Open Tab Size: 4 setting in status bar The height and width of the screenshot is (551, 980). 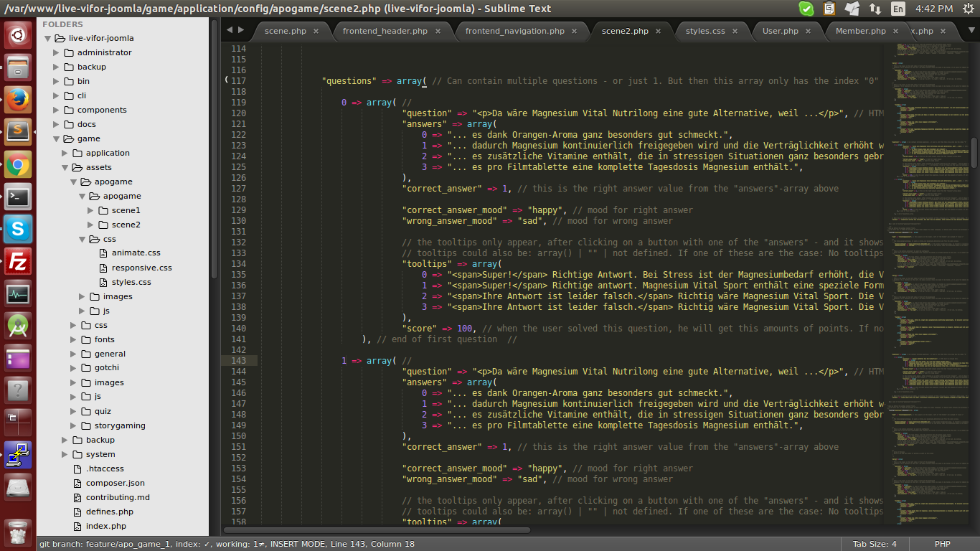pos(874,544)
